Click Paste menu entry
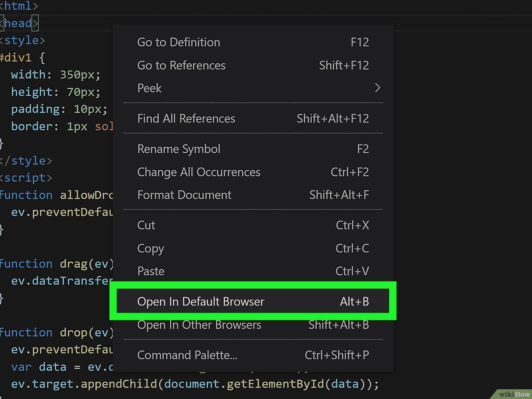 click(x=151, y=271)
